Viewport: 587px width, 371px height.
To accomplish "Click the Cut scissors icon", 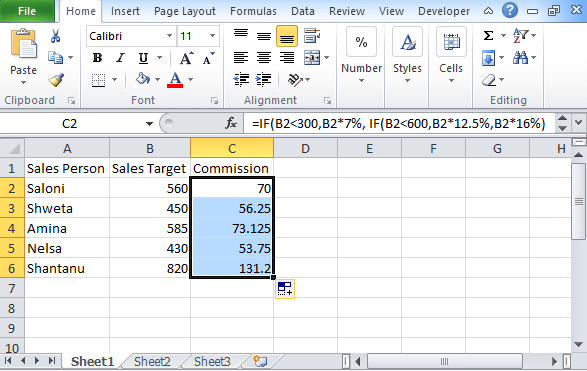I will tap(55, 36).
